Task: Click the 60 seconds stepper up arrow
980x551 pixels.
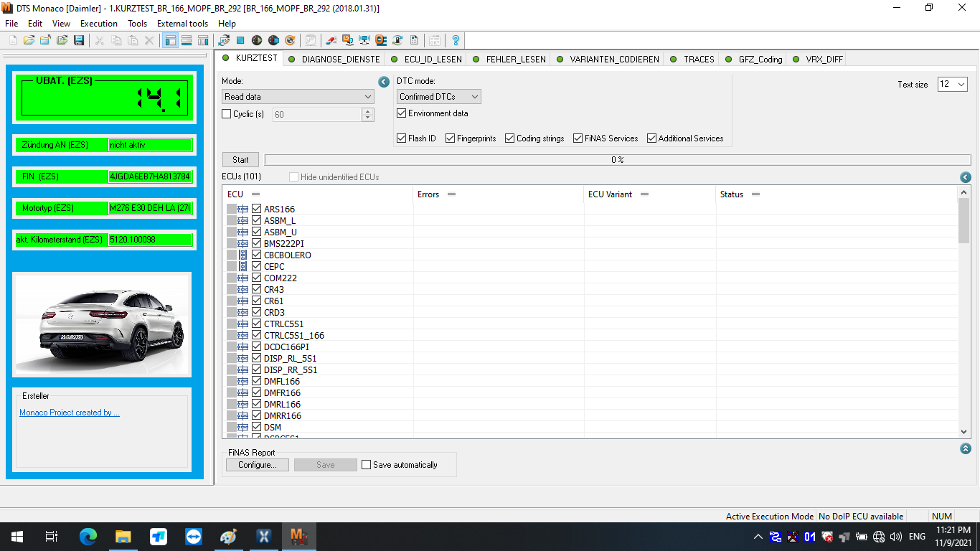Action: [x=367, y=111]
